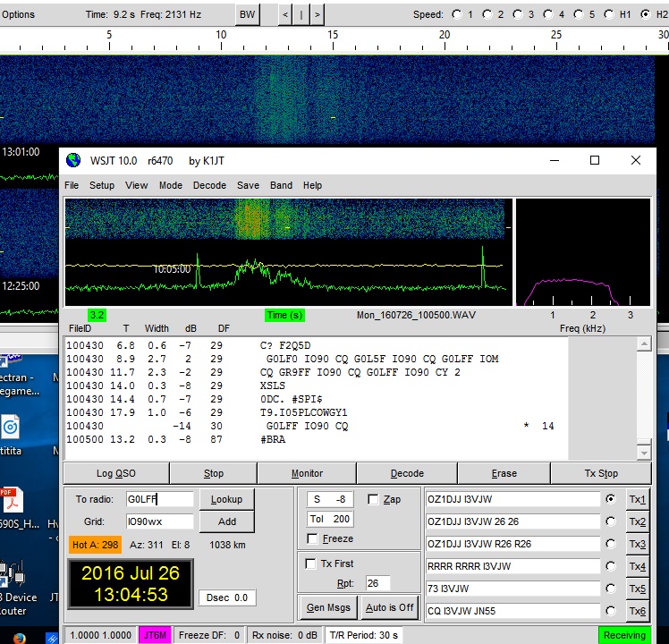Viewport: 669px width, 644px height.
Task: Enable the Tx First checkbox
Action: pos(310,563)
